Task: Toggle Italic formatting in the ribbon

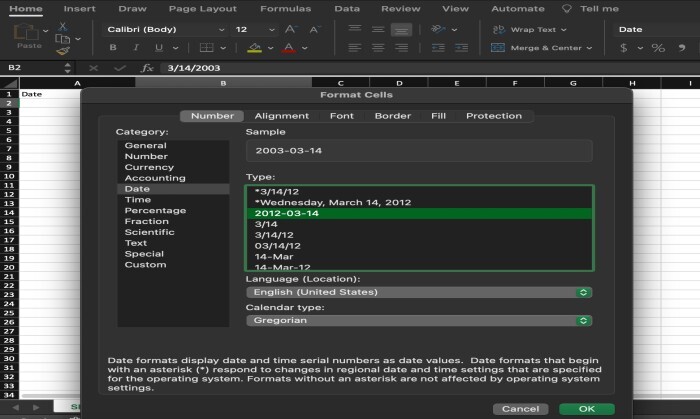Action: 135,47
